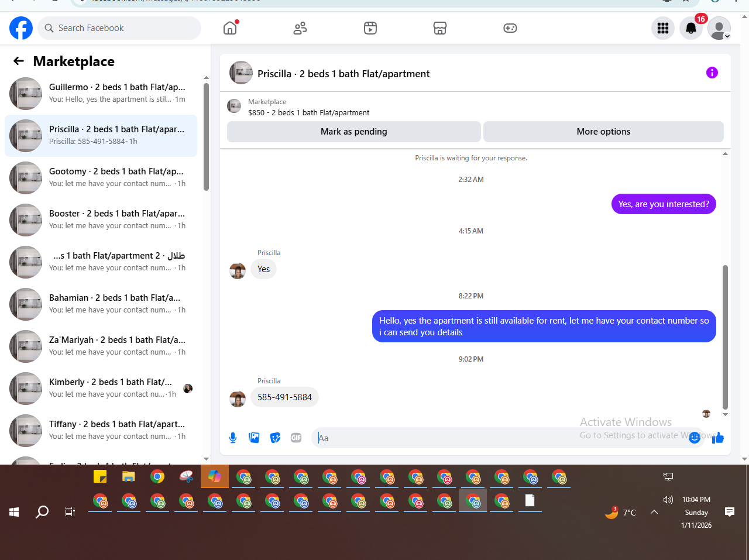
Task: Choose a sticker from the sticker icon
Action: [x=275, y=438]
